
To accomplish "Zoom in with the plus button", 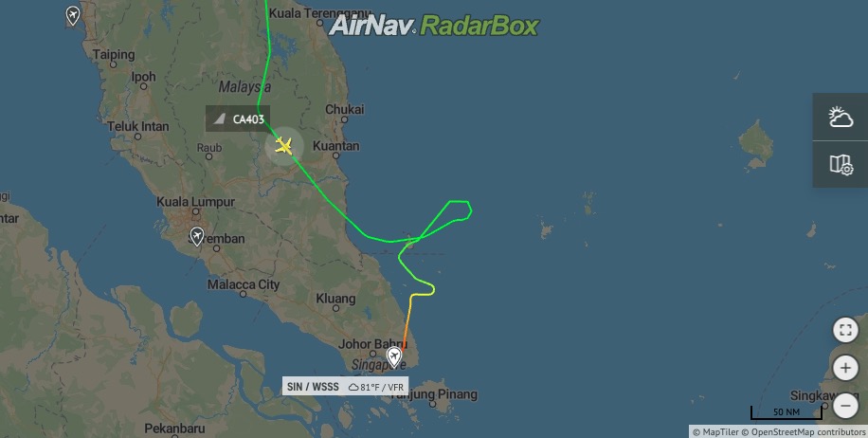I will click(845, 368).
